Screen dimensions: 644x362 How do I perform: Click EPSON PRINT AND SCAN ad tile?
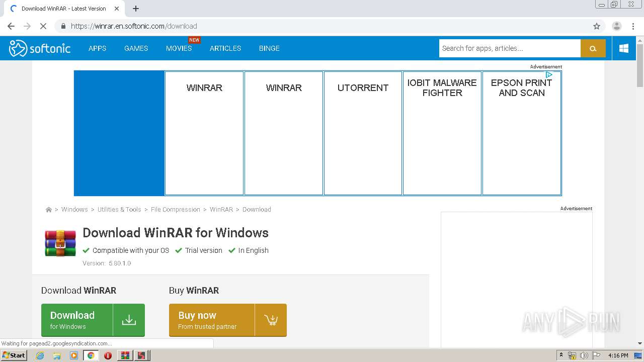pyautogui.click(x=522, y=133)
